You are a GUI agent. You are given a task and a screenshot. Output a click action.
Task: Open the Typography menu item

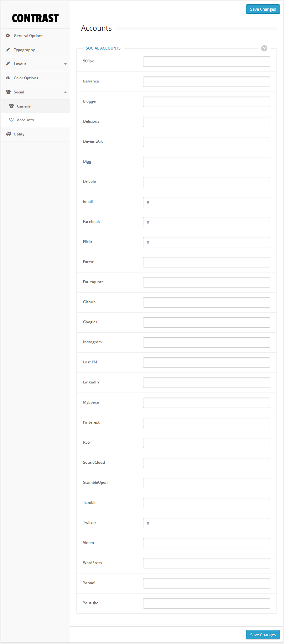24,50
